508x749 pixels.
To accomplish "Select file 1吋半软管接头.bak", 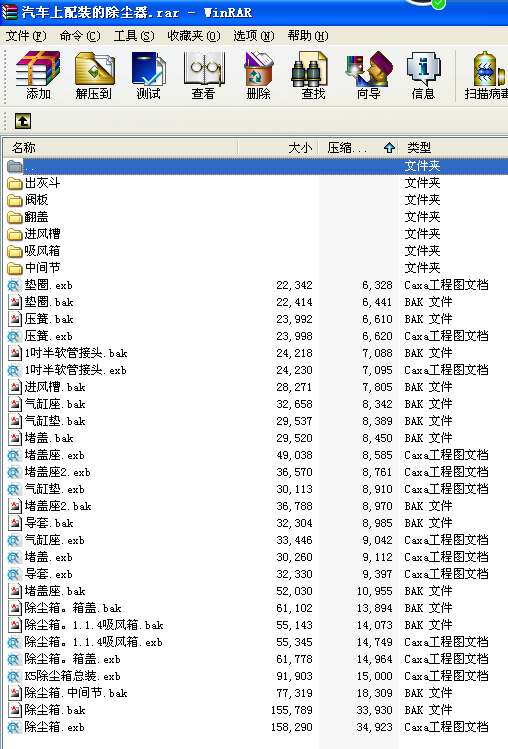I will [x=76, y=353].
